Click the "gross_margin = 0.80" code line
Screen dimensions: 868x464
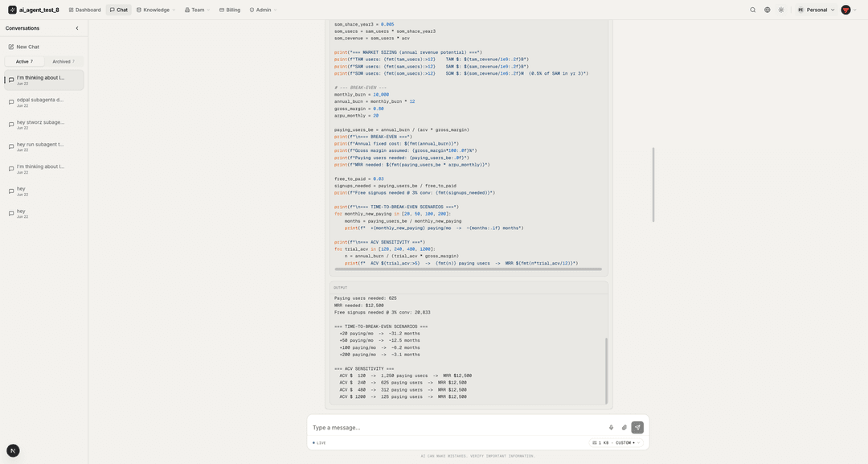pyautogui.click(x=358, y=109)
